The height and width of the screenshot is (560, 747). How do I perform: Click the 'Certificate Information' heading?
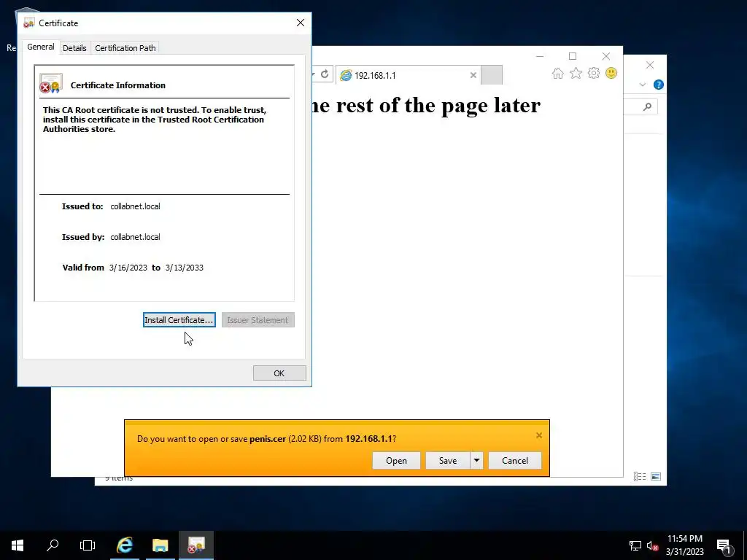pyautogui.click(x=118, y=85)
